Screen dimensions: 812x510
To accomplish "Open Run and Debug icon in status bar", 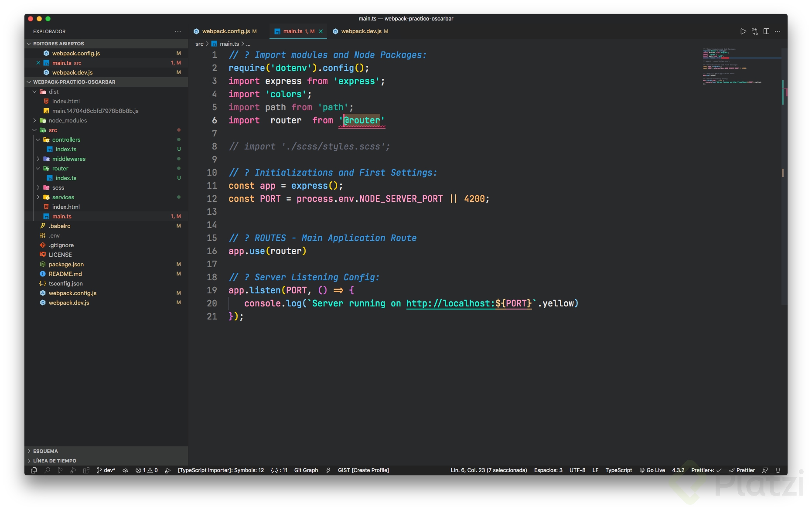I will 73,470.
